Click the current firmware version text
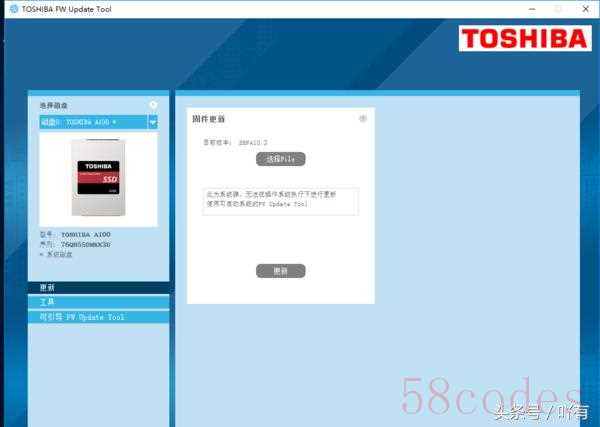The width and height of the screenshot is (600, 427). coord(253,142)
